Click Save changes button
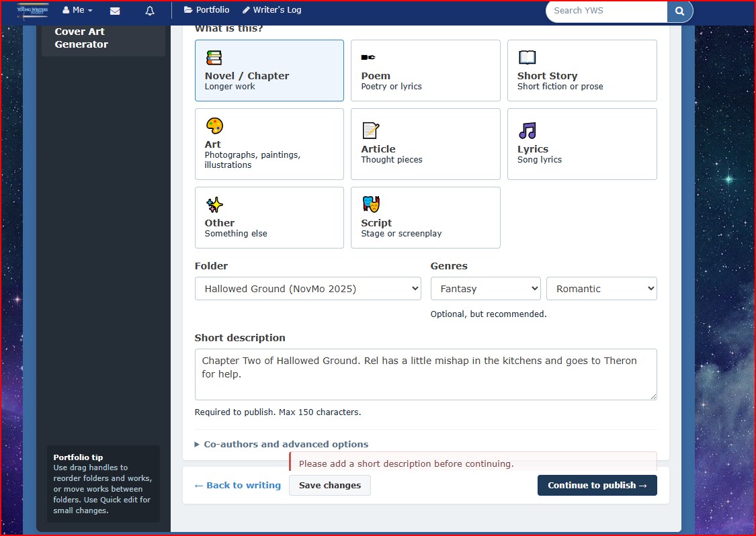The height and width of the screenshot is (536, 756). (x=330, y=486)
